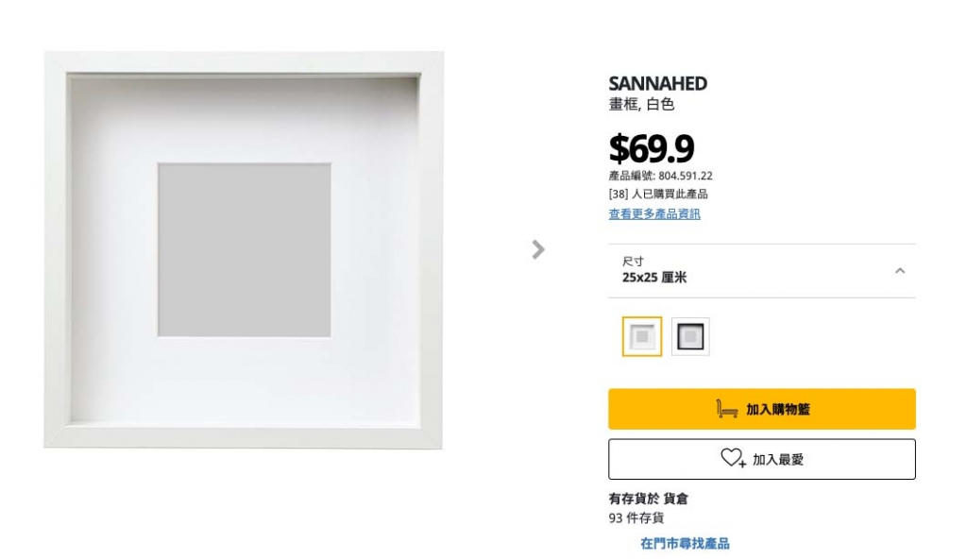Click the SANNAHED product title

point(657,83)
